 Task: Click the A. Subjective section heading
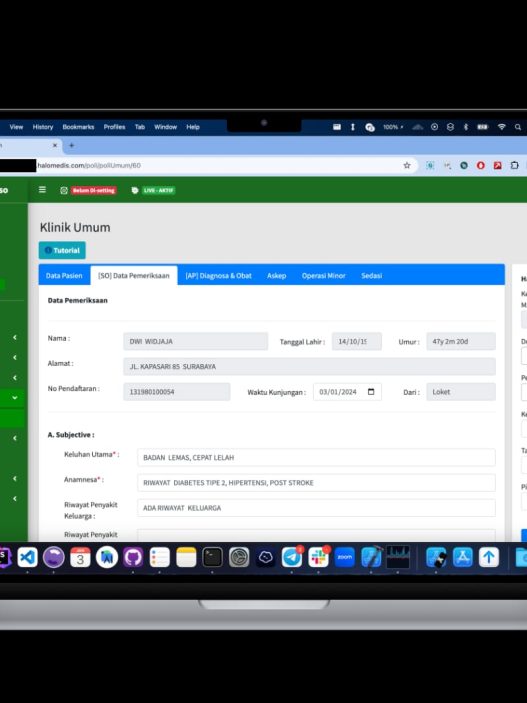(x=71, y=434)
